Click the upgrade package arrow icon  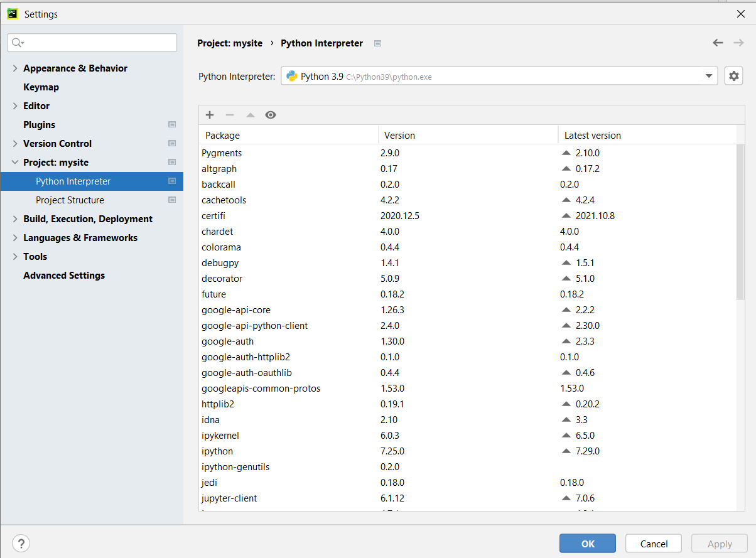(x=250, y=115)
